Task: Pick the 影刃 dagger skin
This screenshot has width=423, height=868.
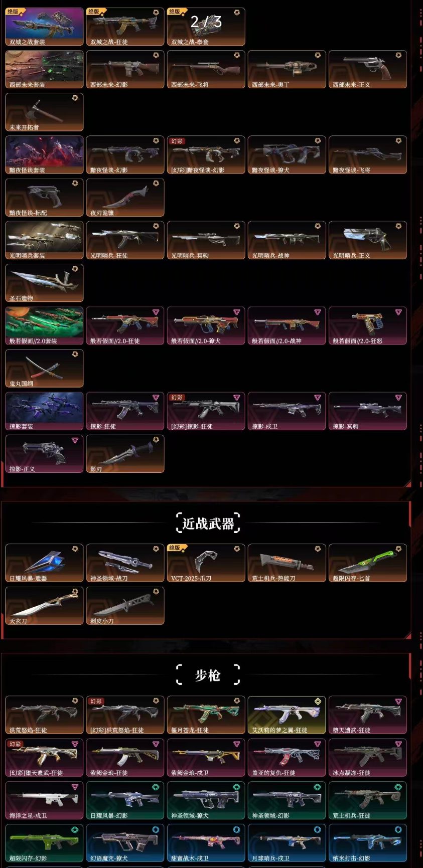Action: point(125,453)
